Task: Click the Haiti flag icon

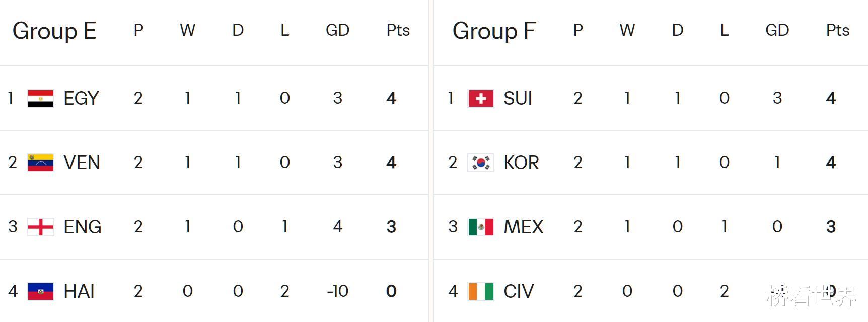Action: click(x=41, y=291)
